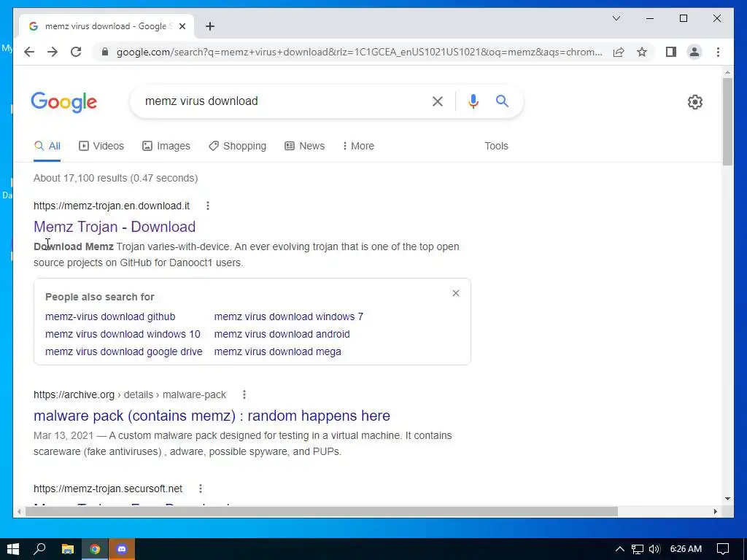
Task: Go to the Google logo homepage
Action: (x=64, y=102)
